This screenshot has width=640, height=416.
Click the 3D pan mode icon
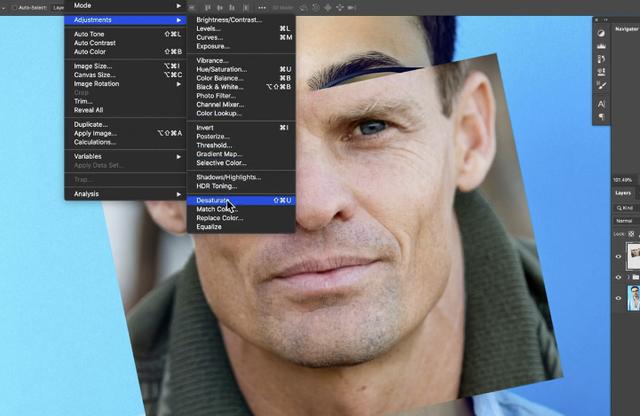[327, 8]
